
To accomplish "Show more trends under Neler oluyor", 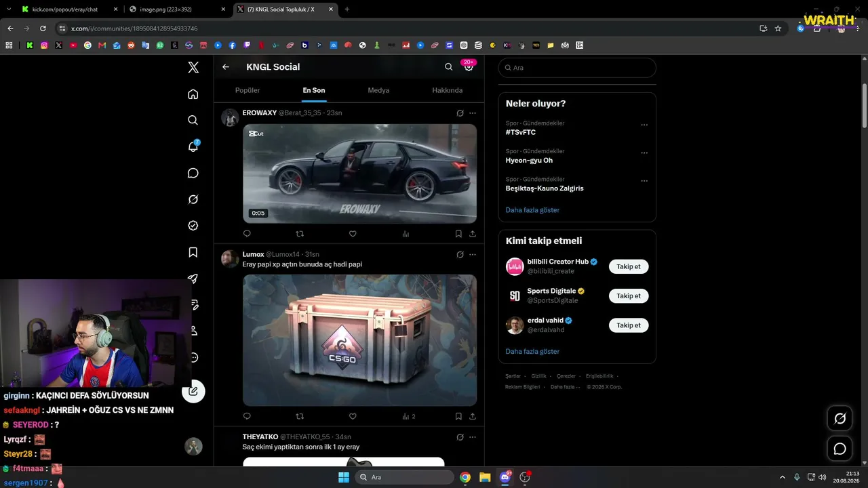I will pos(532,210).
